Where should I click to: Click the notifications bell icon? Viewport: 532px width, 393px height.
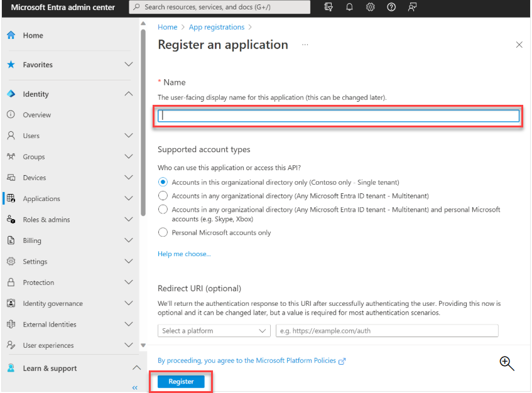[349, 7]
